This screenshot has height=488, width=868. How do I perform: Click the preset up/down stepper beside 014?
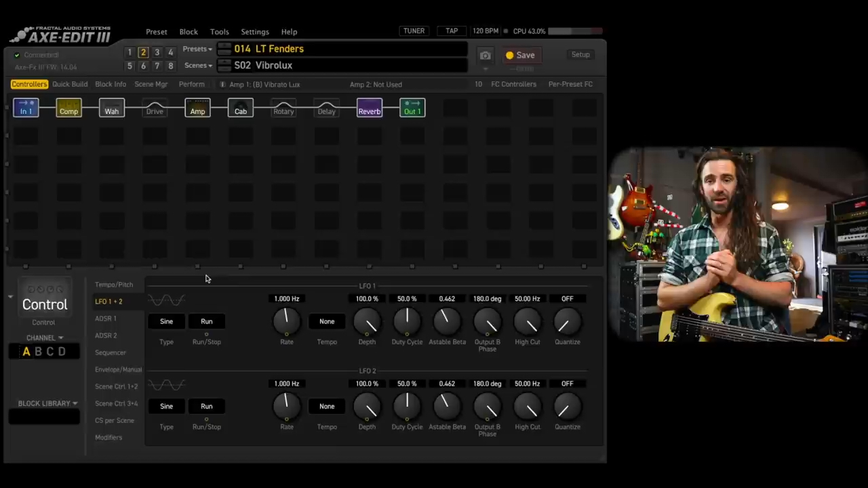(224, 49)
